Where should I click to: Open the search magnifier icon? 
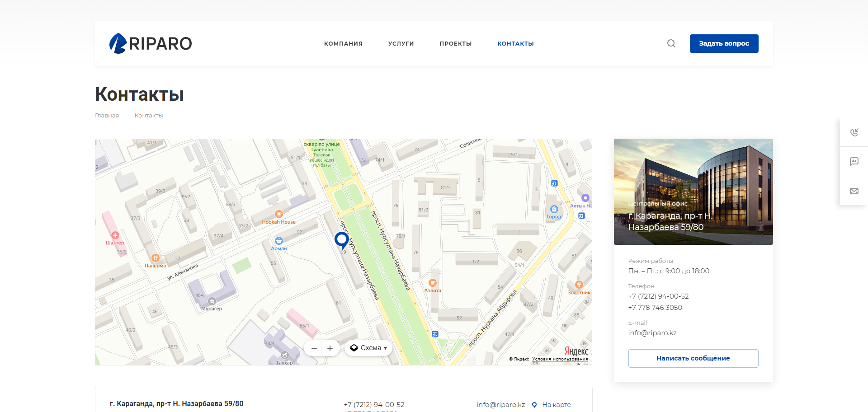pyautogui.click(x=671, y=43)
